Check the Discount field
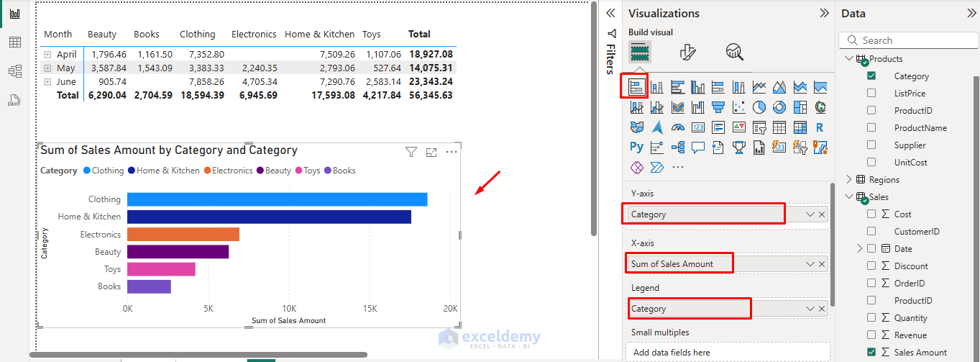Viewport: 980px width, 362px height. [x=871, y=266]
